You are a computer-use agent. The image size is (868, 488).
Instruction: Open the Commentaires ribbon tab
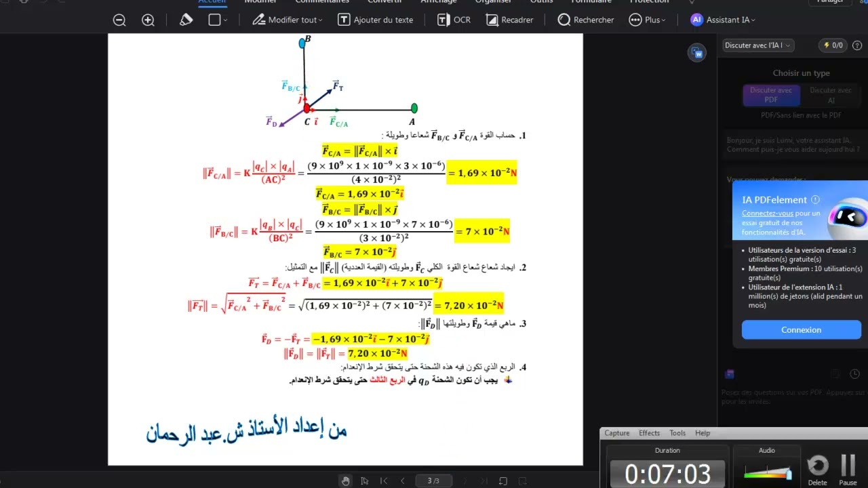[x=322, y=2]
